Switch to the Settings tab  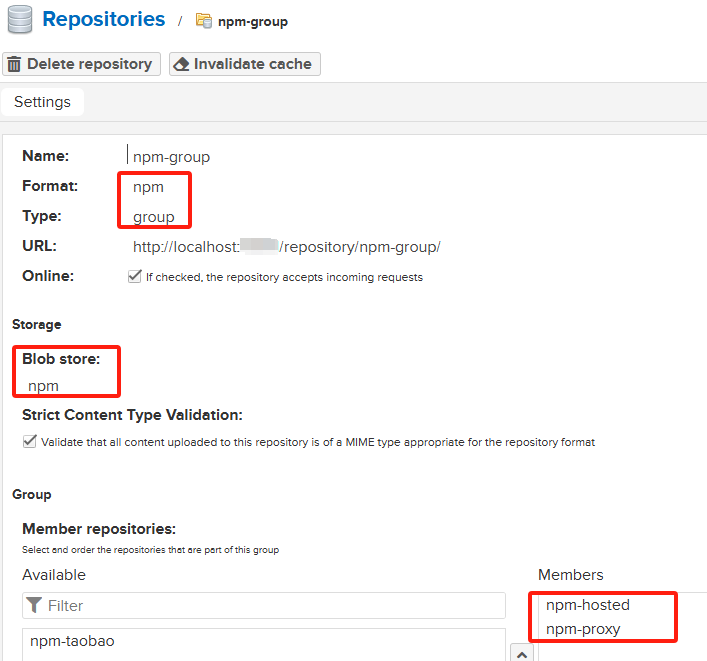point(42,102)
